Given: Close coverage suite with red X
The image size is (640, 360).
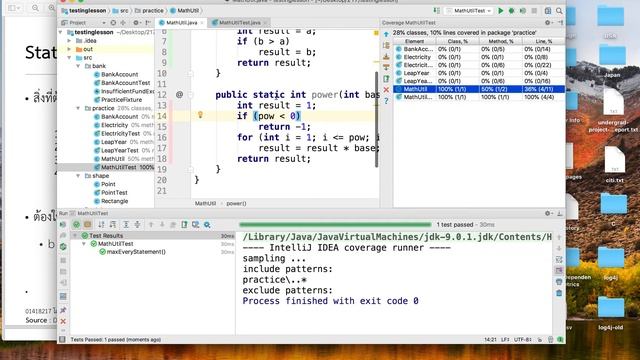Looking at the screenshot, I should pos(386,90).
